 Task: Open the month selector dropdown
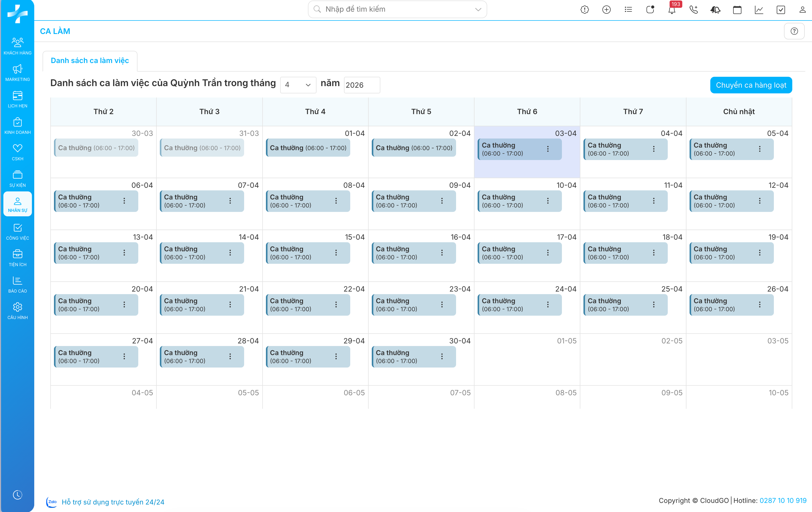click(x=298, y=85)
